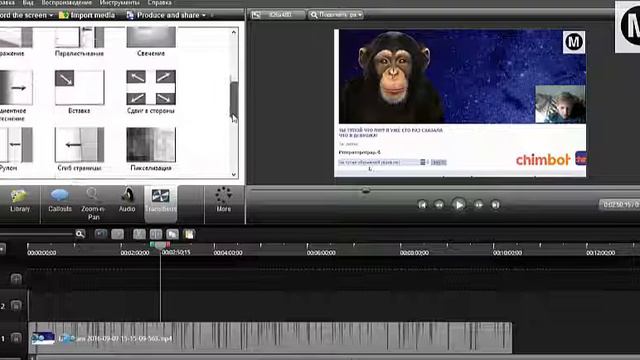The image size is (640, 360).
Task: Open the More tools tab
Action: [x=223, y=200]
